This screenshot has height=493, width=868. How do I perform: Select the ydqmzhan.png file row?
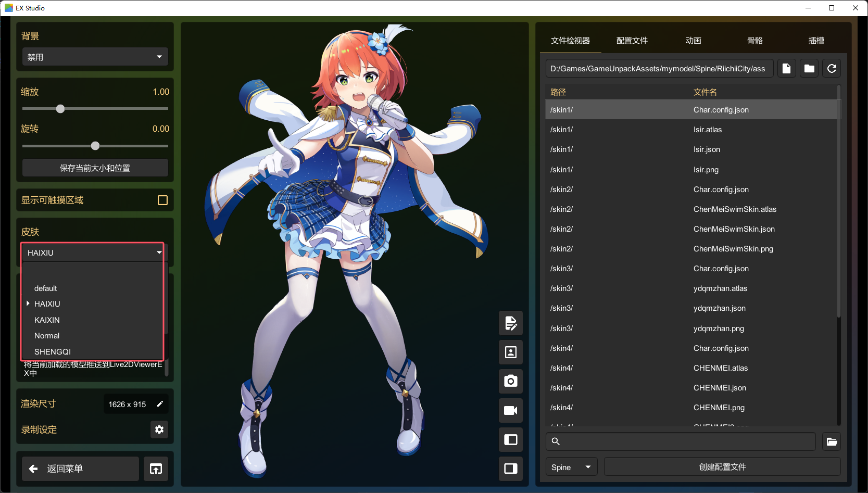point(690,328)
